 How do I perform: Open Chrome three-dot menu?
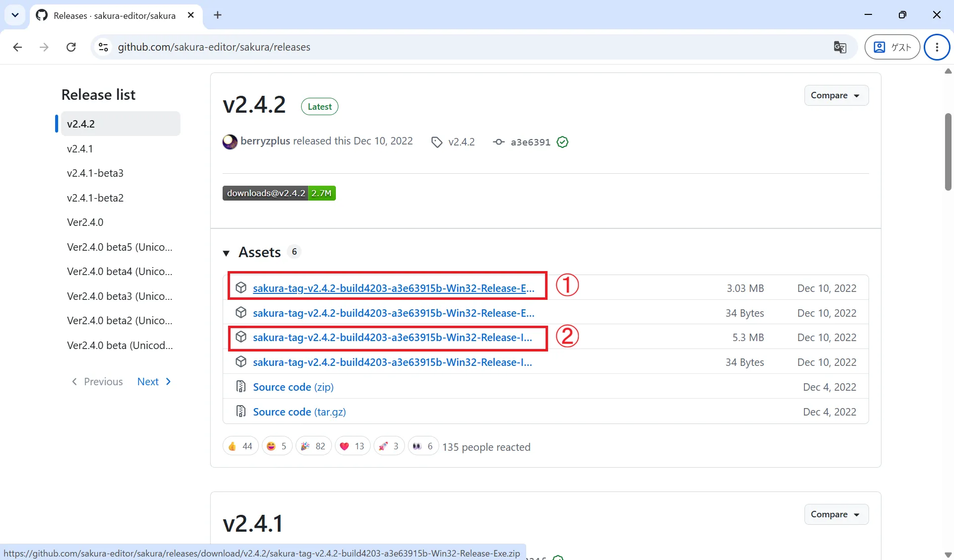coord(937,47)
